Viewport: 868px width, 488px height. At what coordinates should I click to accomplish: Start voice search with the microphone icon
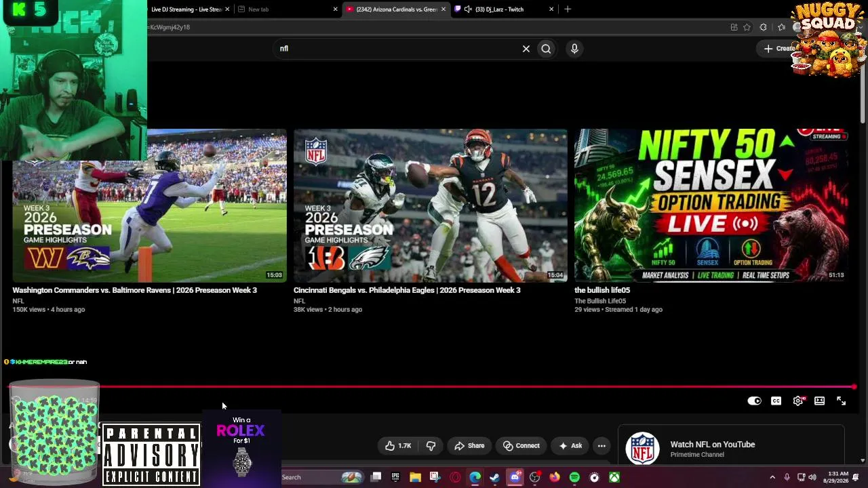pos(574,49)
